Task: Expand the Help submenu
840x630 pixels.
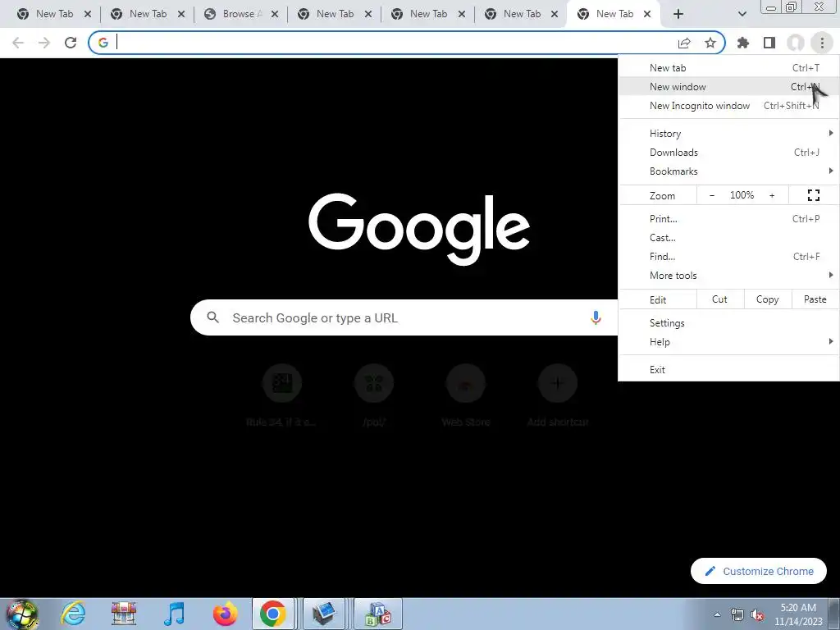Action: [x=728, y=342]
